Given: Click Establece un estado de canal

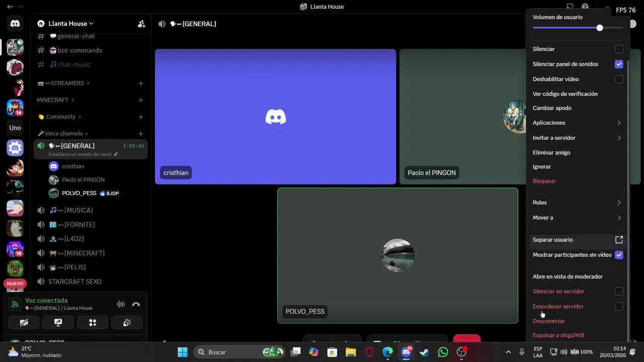Looking at the screenshot, I should pyautogui.click(x=83, y=154).
